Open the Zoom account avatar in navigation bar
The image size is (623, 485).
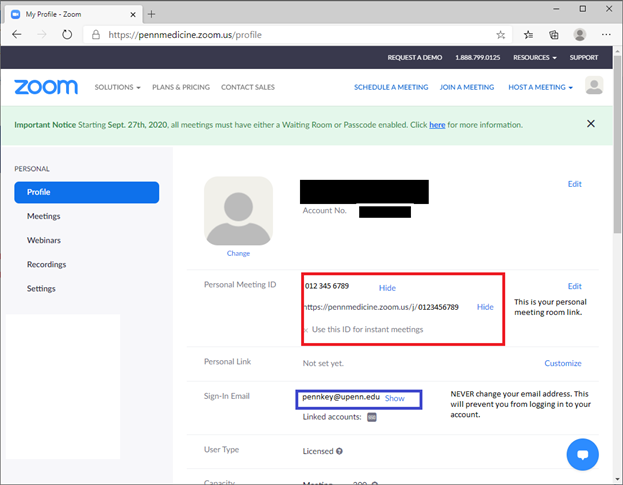594,85
